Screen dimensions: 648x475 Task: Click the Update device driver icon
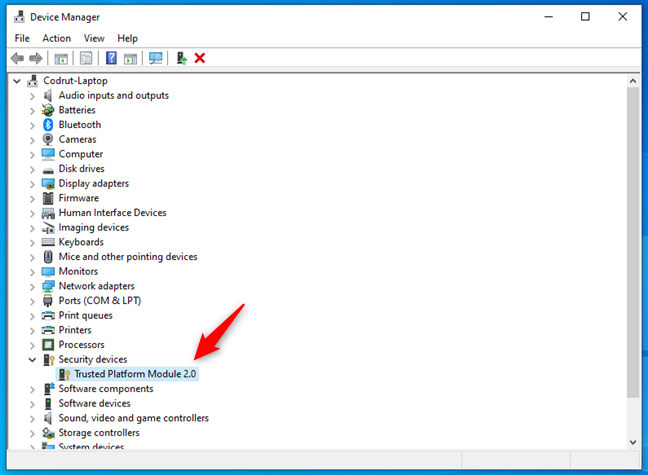click(x=181, y=58)
